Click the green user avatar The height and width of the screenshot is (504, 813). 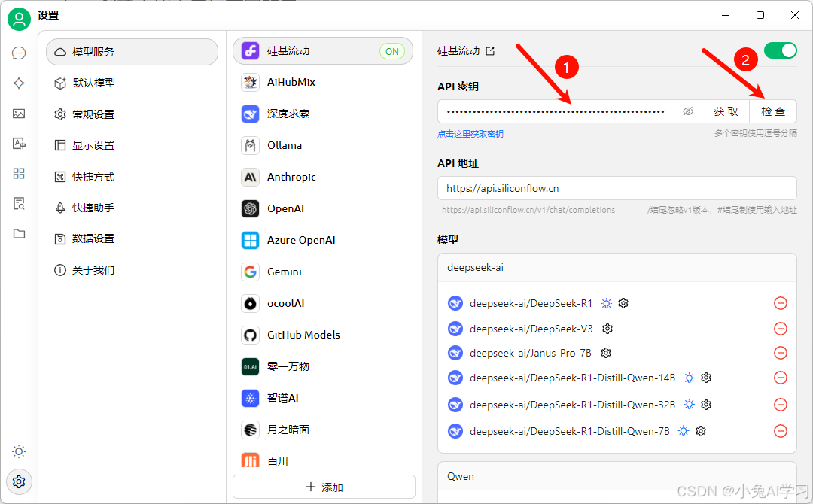19,19
